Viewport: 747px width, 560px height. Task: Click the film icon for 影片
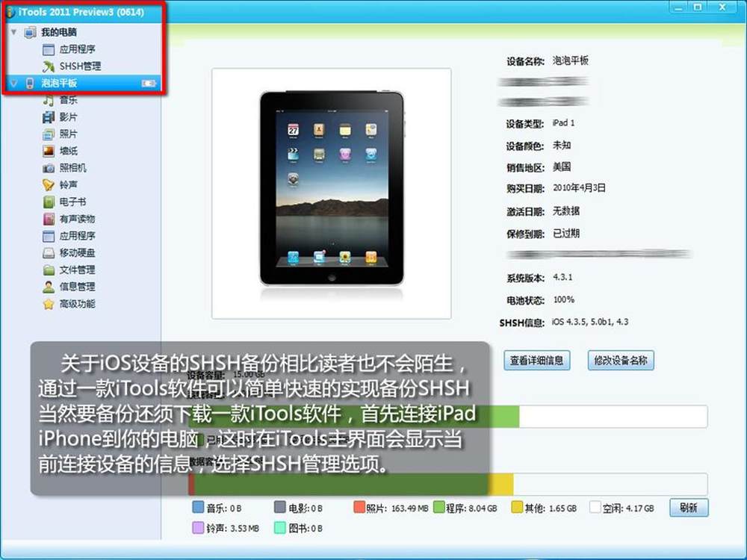pyautogui.click(x=49, y=117)
